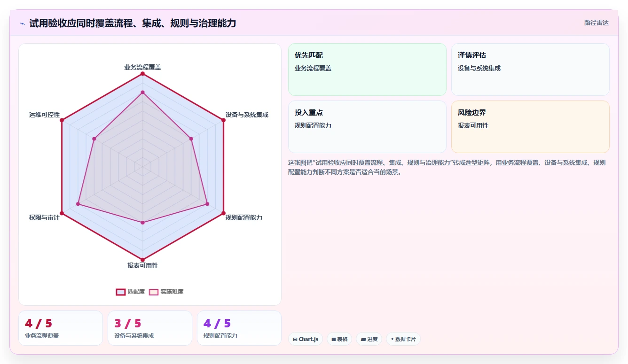Toggle the 实施难度 legend label
This screenshot has width=628, height=364.
(172, 292)
